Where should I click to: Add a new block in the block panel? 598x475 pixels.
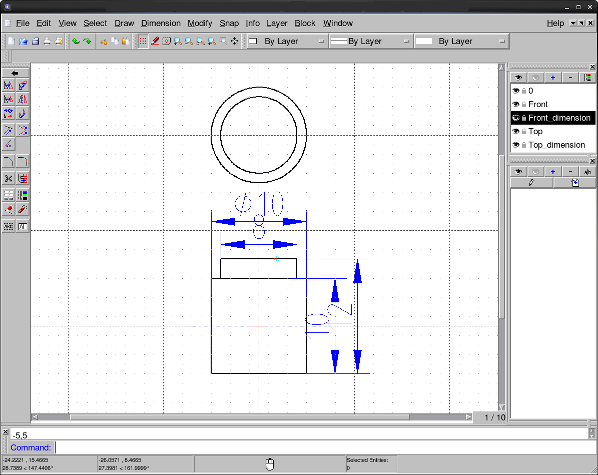coord(553,172)
